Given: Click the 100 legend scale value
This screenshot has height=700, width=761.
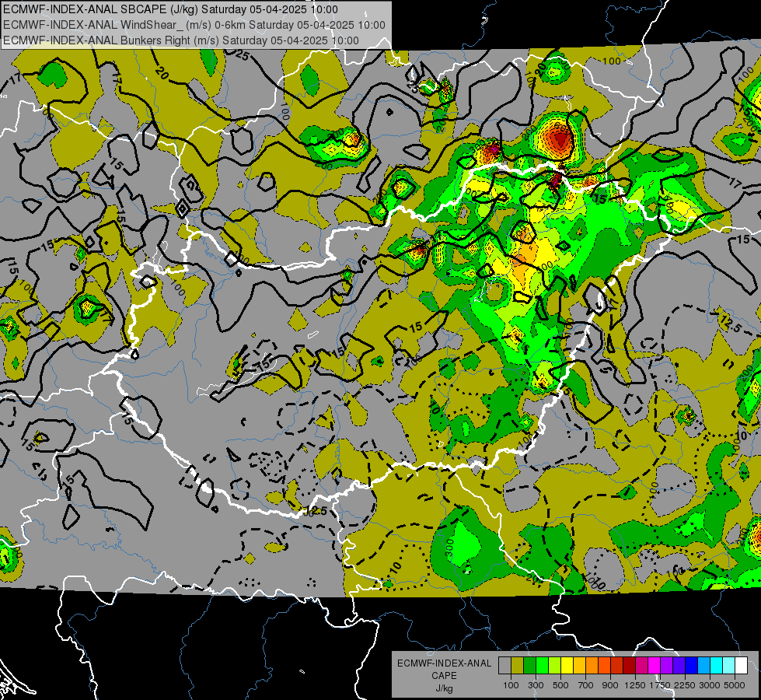Looking at the screenshot, I should 511,685.
